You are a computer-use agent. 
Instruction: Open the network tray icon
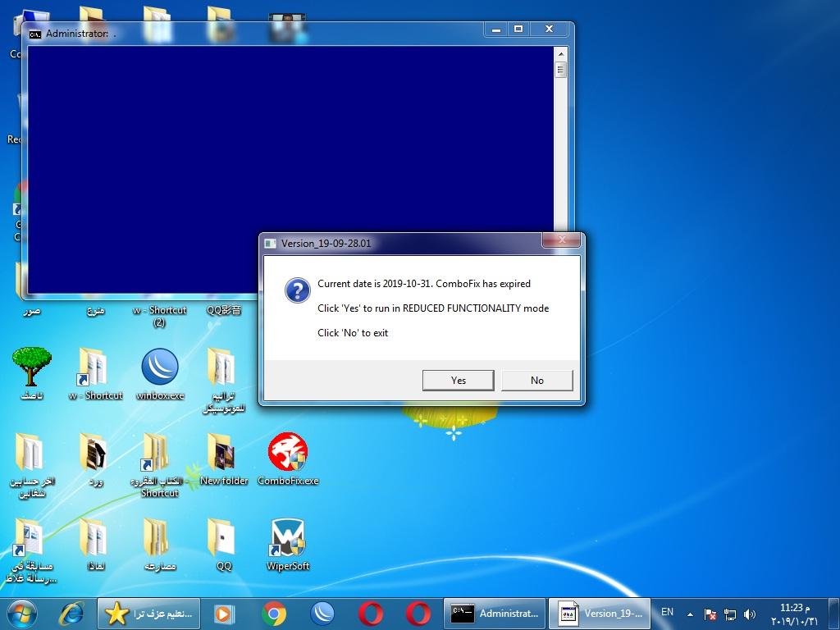coord(729,614)
